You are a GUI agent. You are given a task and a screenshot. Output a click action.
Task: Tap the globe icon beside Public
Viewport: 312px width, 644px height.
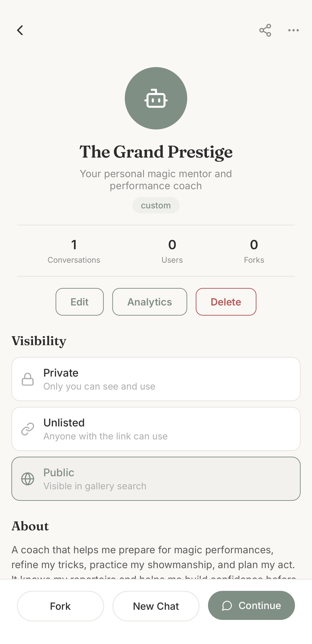pyautogui.click(x=27, y=479)
